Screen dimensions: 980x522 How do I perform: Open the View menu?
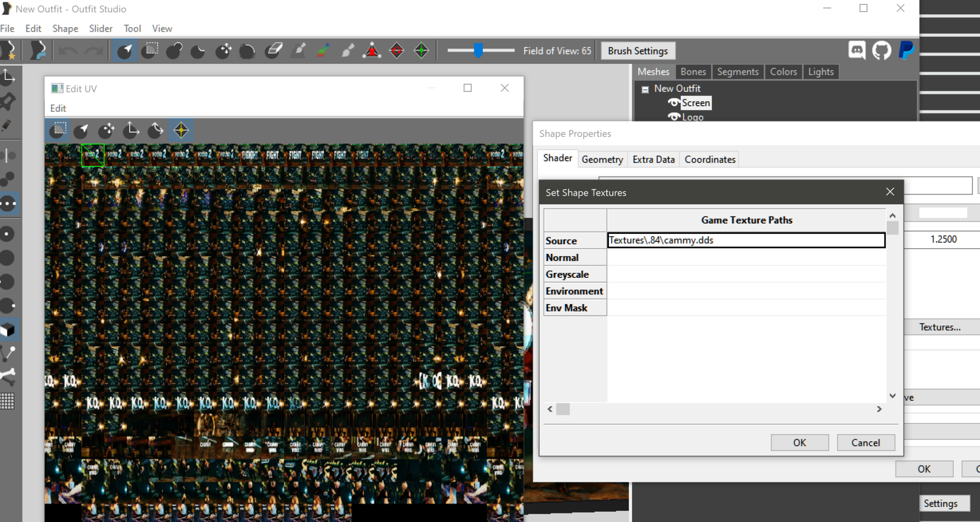(x=162, y=29)
